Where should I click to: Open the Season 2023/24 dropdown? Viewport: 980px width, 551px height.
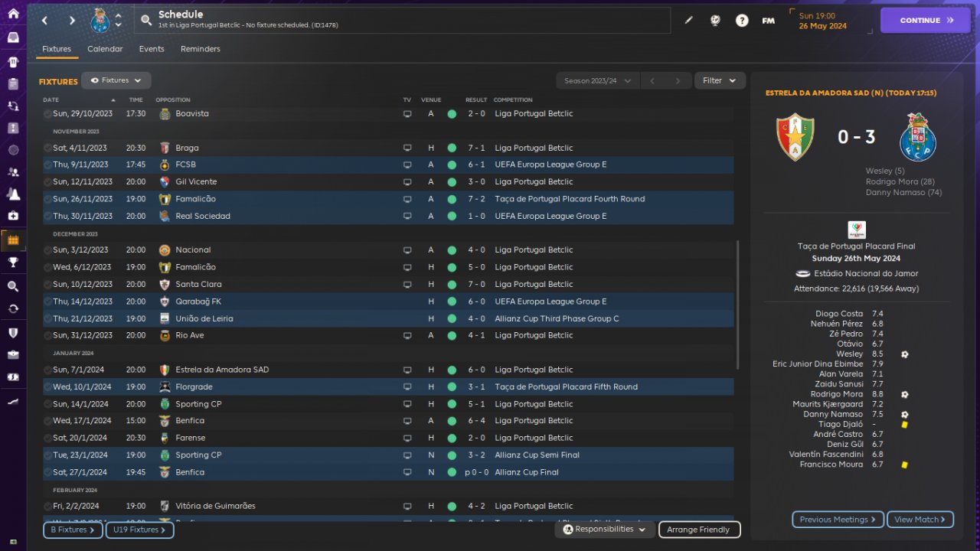pos(598,80)
